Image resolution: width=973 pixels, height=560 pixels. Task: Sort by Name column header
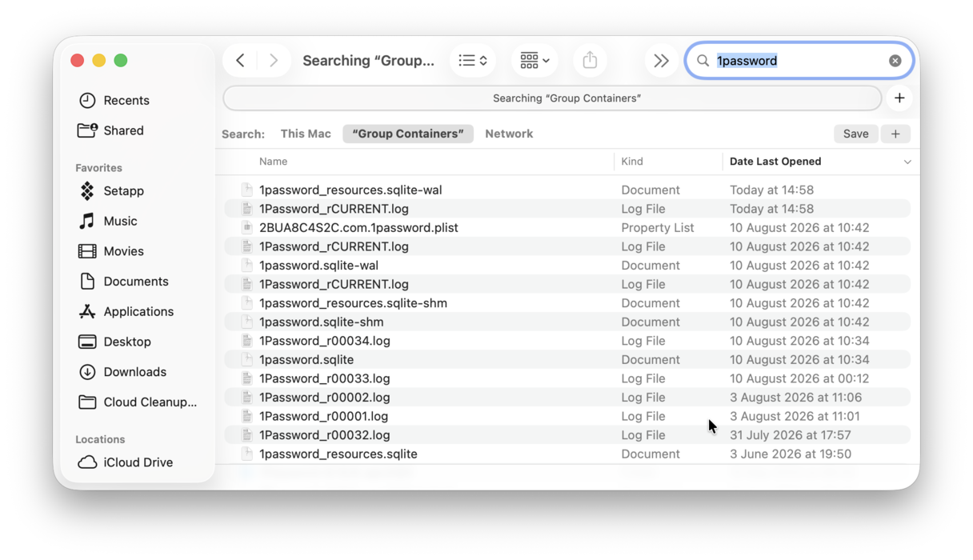pyautogui.click(x=273, y=162)
